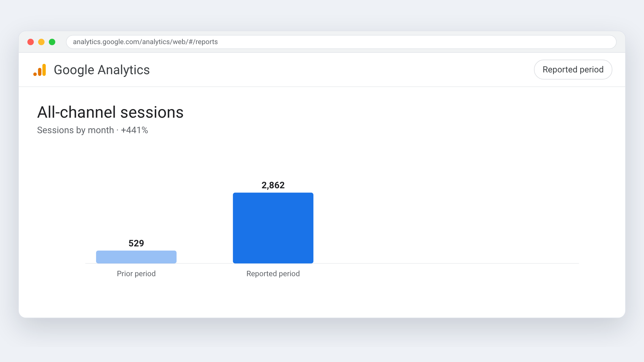Viewport: 644px width, 362px height.
Task: Click the green maximize window button
Action: pyautogui.click(x=52, y=42)
